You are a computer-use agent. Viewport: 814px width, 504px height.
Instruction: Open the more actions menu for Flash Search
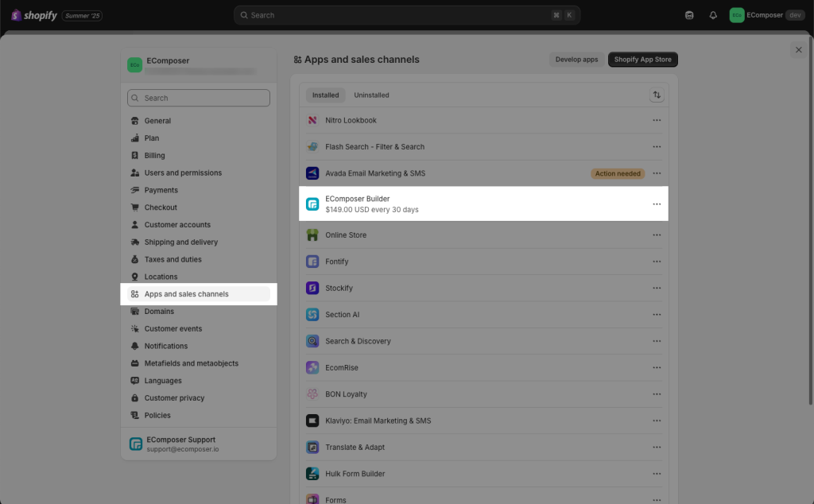click(x=657, y=147)
